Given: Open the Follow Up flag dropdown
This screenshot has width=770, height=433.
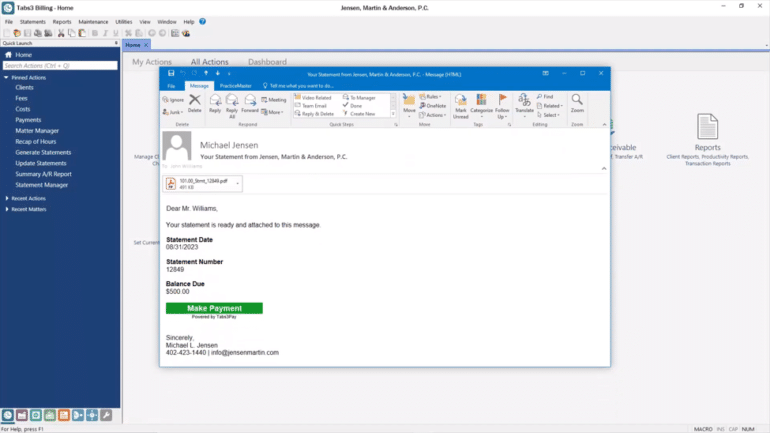Looking at the screenshot, I should coord(502,106).
